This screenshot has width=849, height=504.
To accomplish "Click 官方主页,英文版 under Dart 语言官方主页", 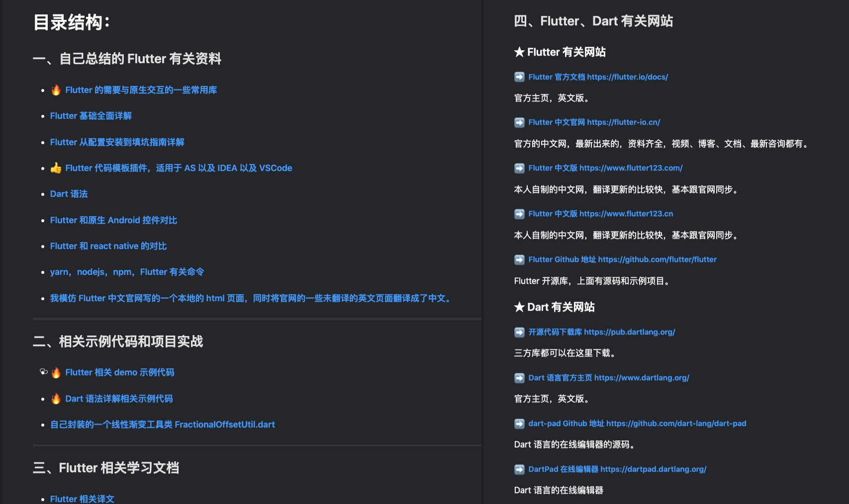I will click(x=552, y=399).
